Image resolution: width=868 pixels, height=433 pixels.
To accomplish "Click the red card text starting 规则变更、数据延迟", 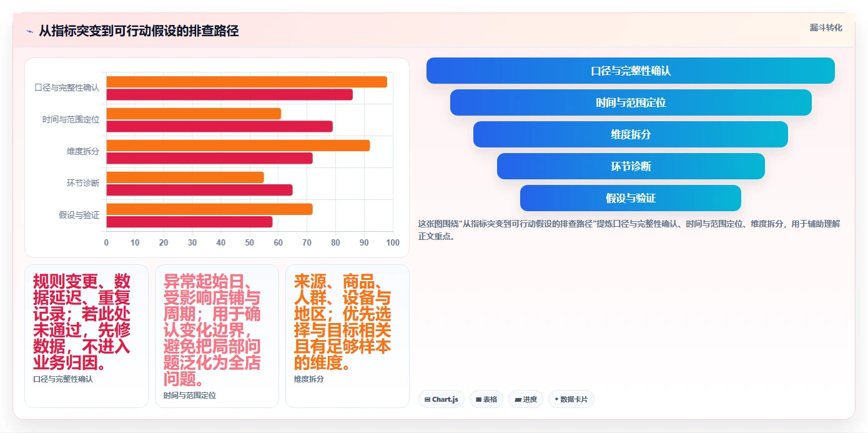I will [82, 322].
